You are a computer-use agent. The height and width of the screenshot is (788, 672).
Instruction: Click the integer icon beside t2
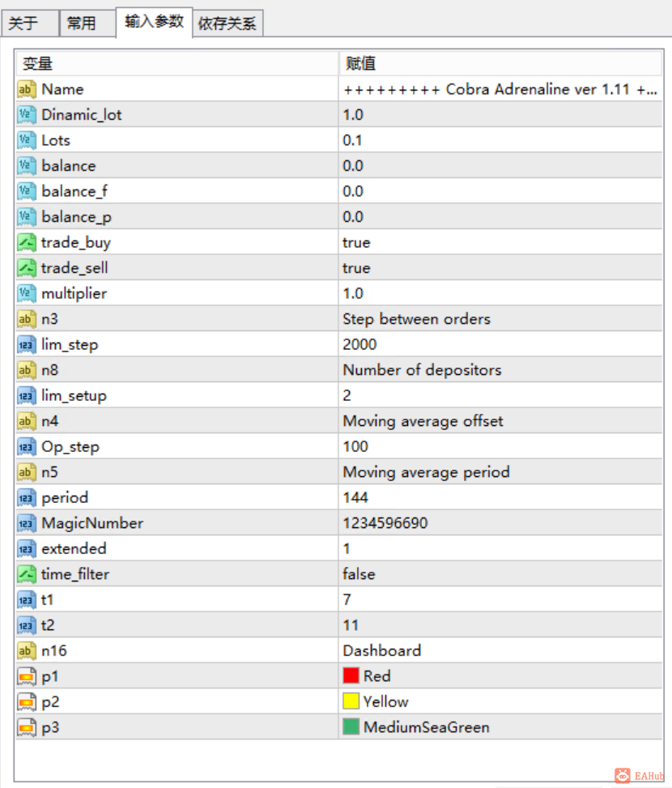point(27,626)
